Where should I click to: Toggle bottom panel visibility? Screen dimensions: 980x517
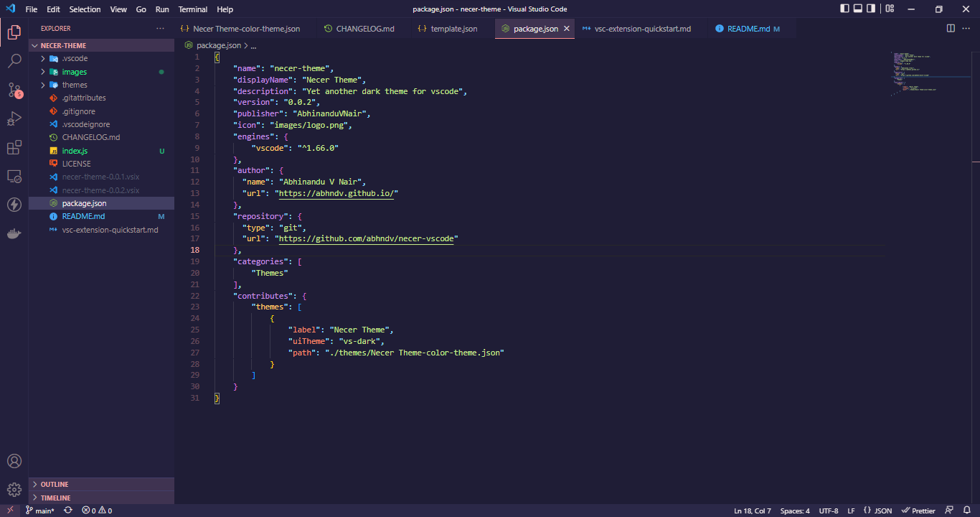(858, 9)
